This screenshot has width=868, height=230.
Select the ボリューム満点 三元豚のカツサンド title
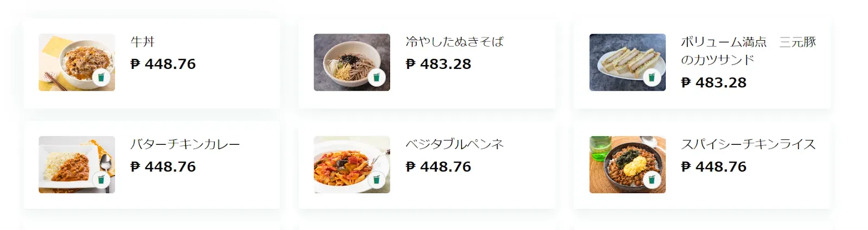click(x=748, y=50)
